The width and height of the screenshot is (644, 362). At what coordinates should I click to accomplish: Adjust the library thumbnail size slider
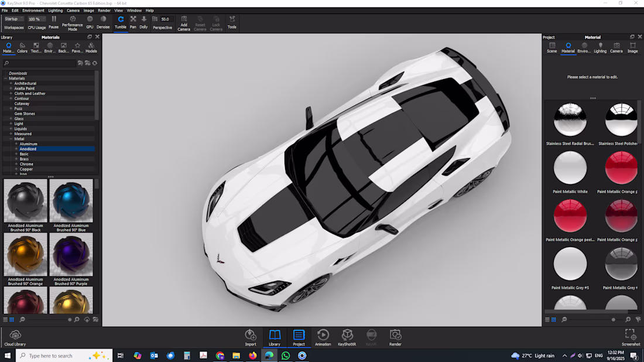click(70, 320)
